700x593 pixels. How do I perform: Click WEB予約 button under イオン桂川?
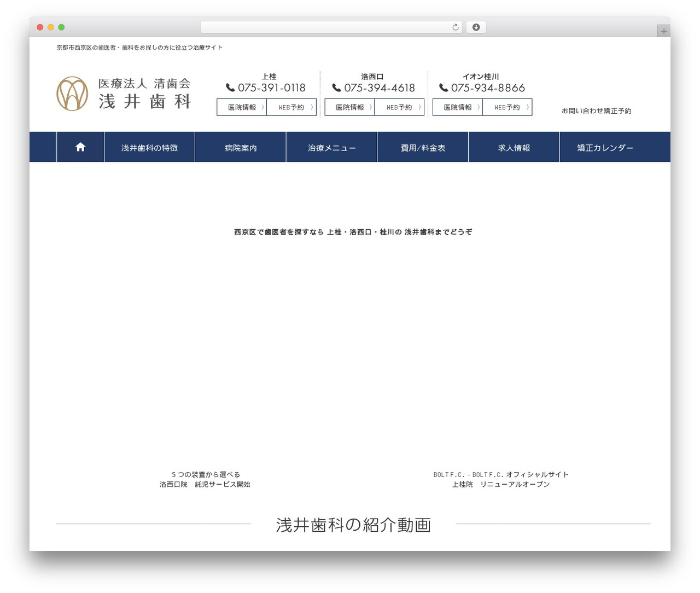tap(507, 107)
